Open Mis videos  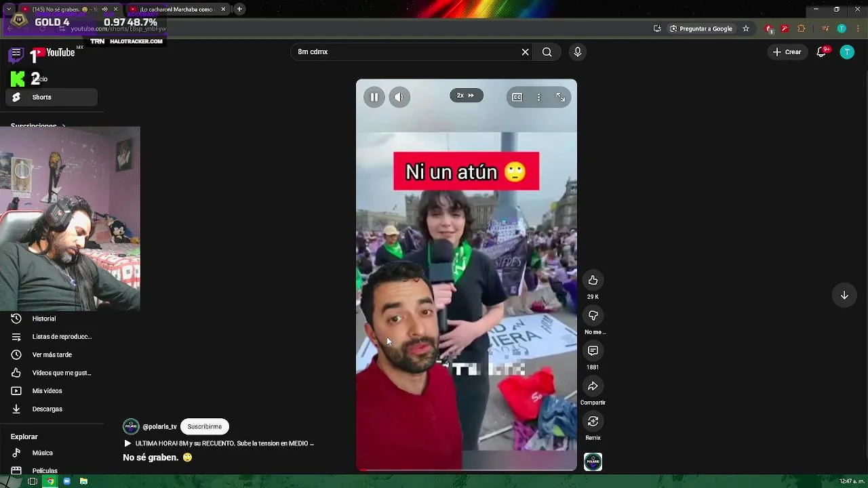[52, 391]
